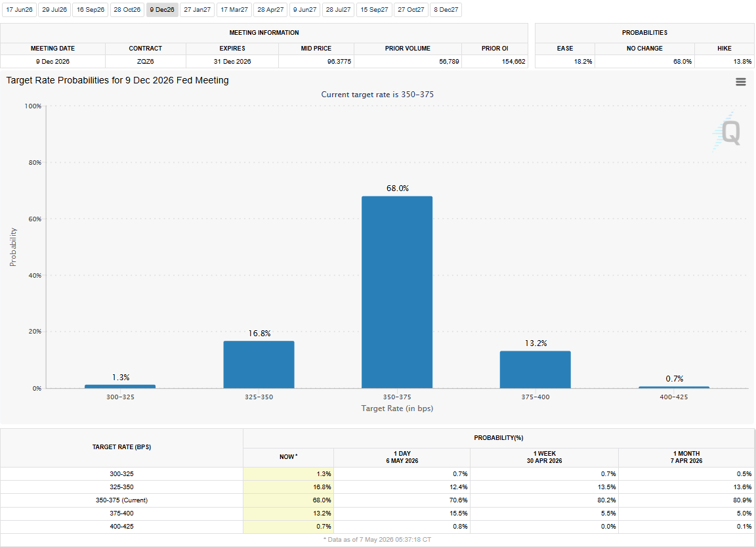Select the highlighted NOW cell showing 68.0%
The width and height of the screenshot is (756, 547).
288,500
